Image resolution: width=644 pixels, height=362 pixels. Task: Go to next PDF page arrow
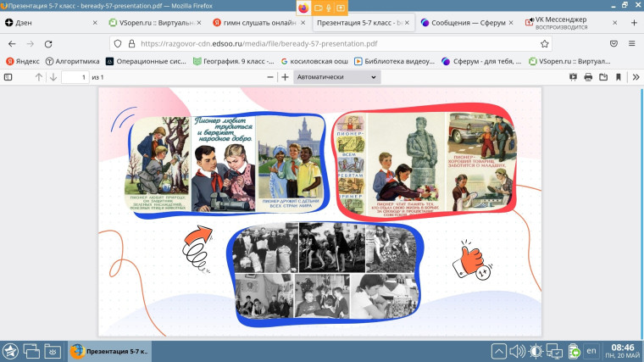tap(53, 77)
